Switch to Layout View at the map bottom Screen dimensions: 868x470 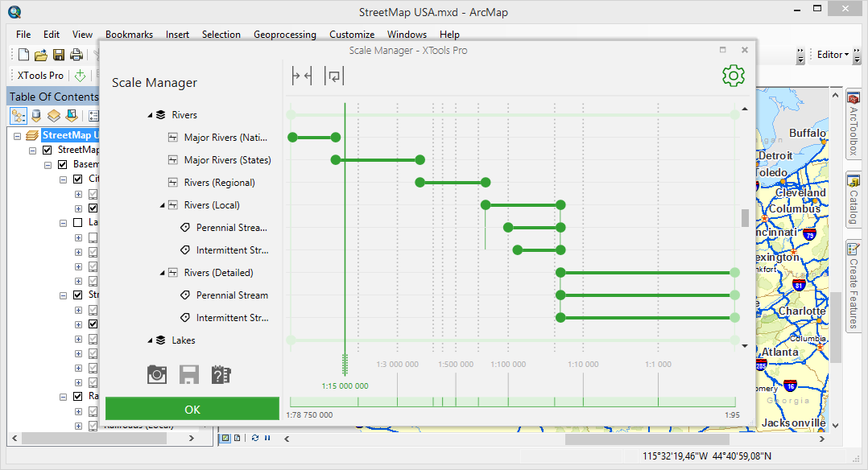pyautogui.click(x=238, y=438)
